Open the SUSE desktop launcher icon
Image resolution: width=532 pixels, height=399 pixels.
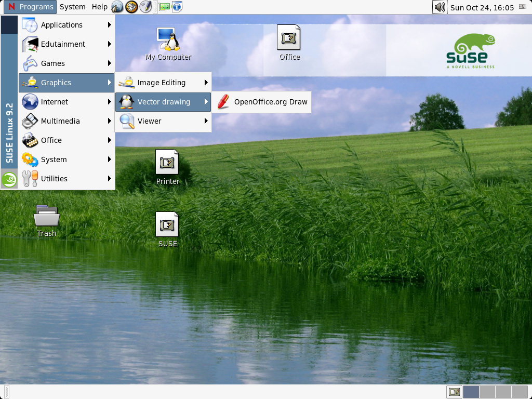tap(167, 230)
